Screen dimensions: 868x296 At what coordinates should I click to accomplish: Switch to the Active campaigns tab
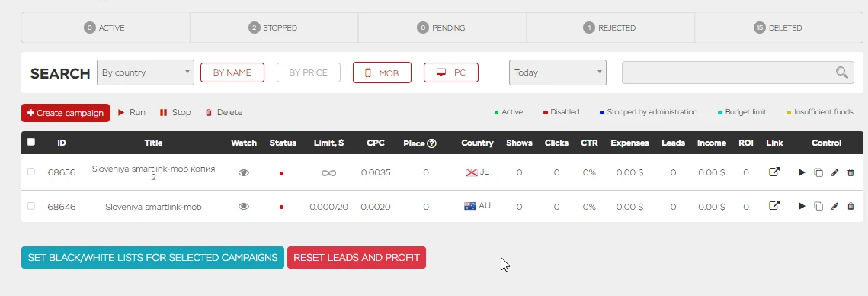tap(105, 27)
